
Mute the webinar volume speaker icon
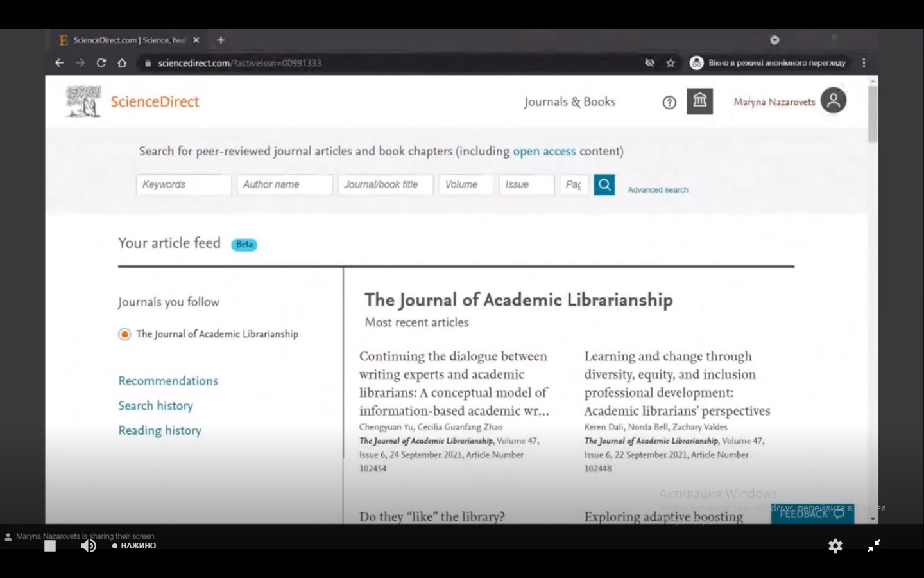(x=88, y=546)
